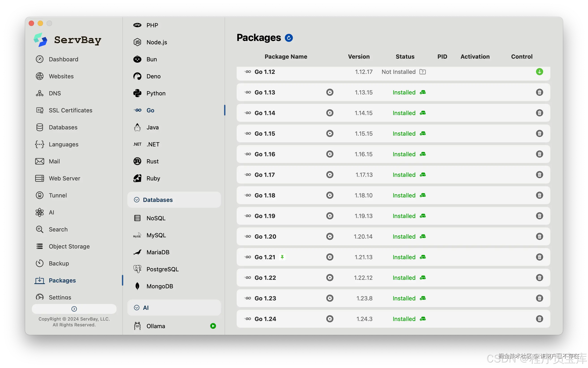Open Go 1.18 settings gear icon
The width and height of the screenshot is (588, 368).
(330, 195)
